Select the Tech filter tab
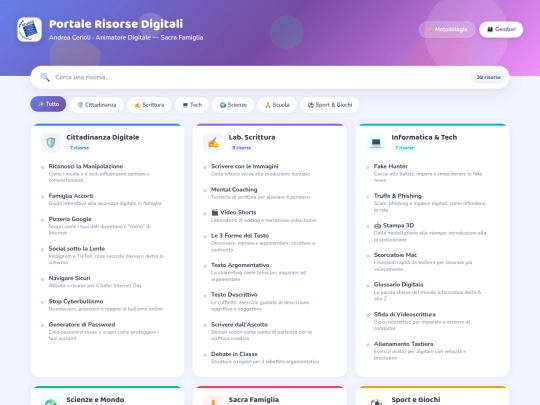This screenshot has height=405, width=540. (192, 105)
